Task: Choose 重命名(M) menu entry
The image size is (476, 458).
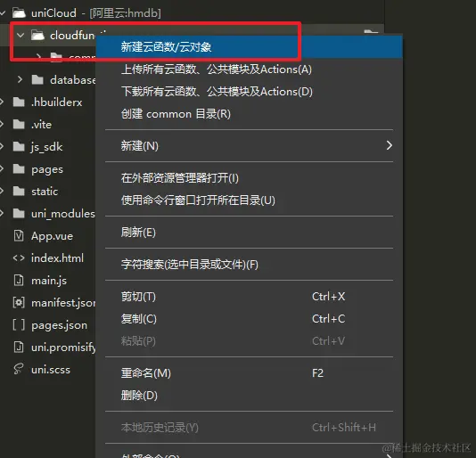Action: (250, 373)
